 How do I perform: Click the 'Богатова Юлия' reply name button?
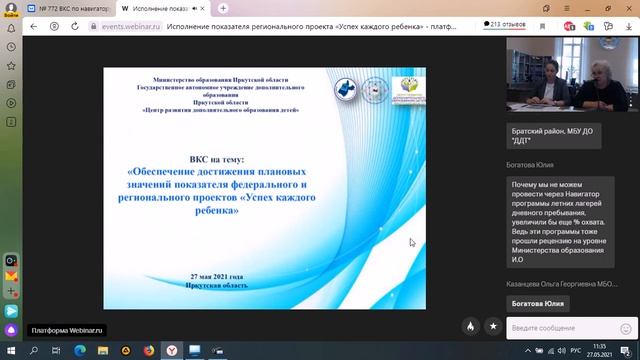coord(538,304)
